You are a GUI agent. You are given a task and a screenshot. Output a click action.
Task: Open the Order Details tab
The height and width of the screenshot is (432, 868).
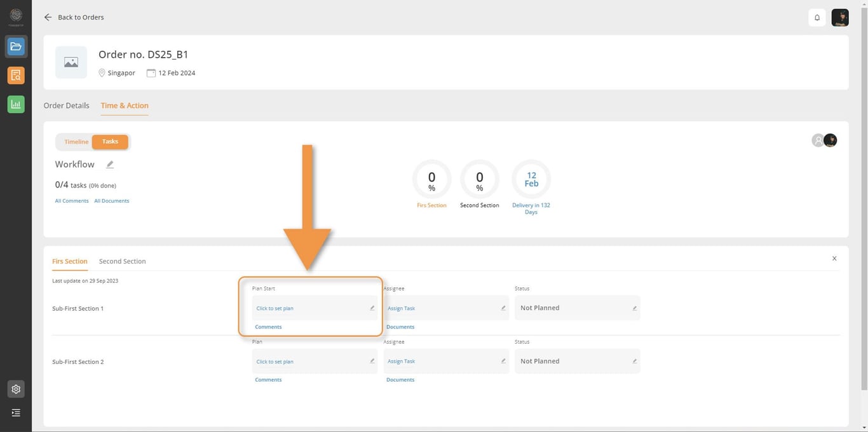point(67,105)
